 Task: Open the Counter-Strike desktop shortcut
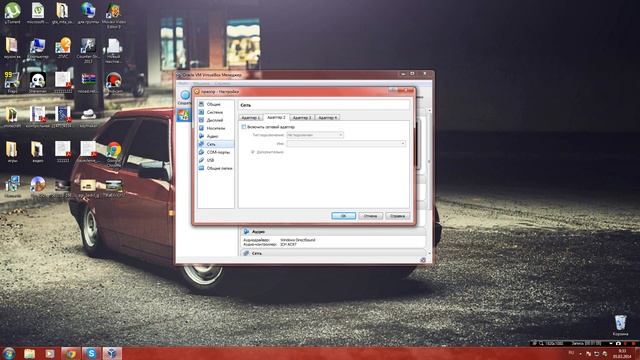88,51
